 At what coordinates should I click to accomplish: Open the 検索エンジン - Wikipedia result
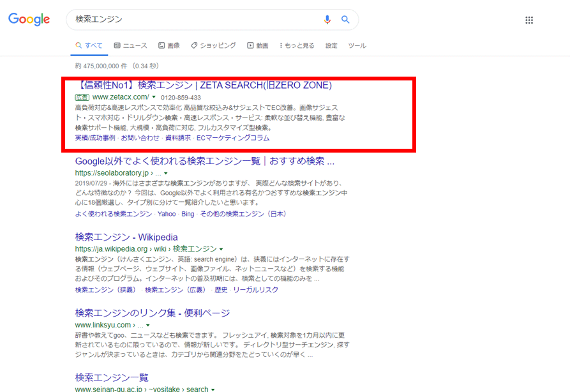pyautogui.click(x=126, y=237)
